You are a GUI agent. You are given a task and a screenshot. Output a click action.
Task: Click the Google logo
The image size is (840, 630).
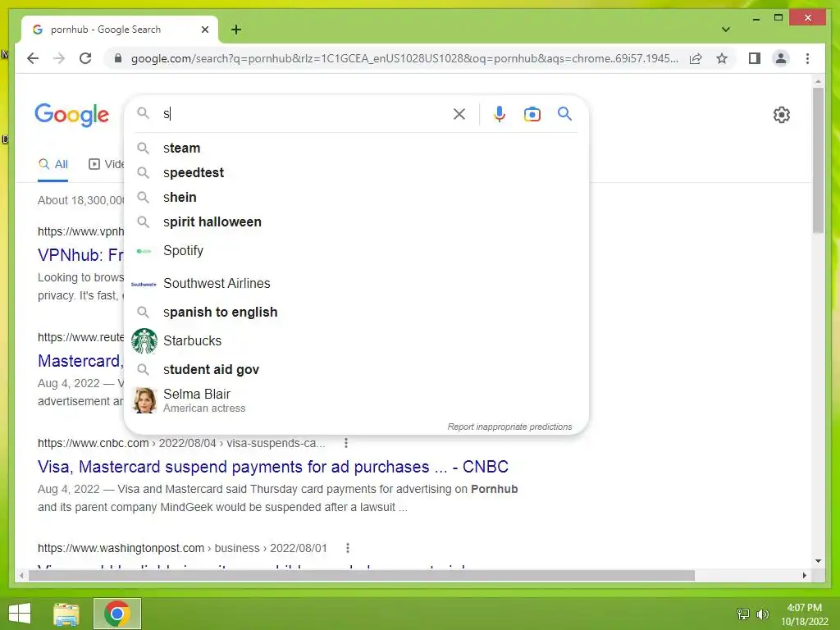click(72, 115)
